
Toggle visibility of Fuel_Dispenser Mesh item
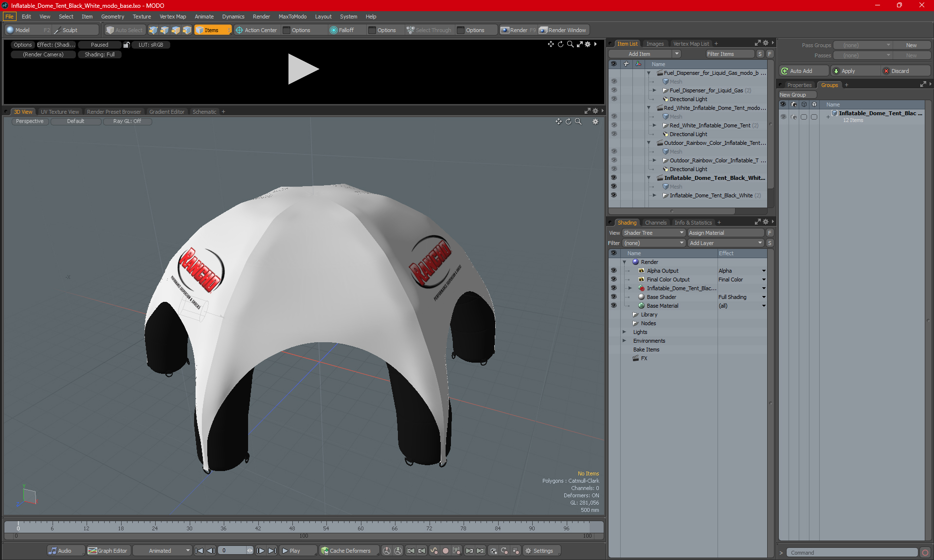[x=614, y=81]
